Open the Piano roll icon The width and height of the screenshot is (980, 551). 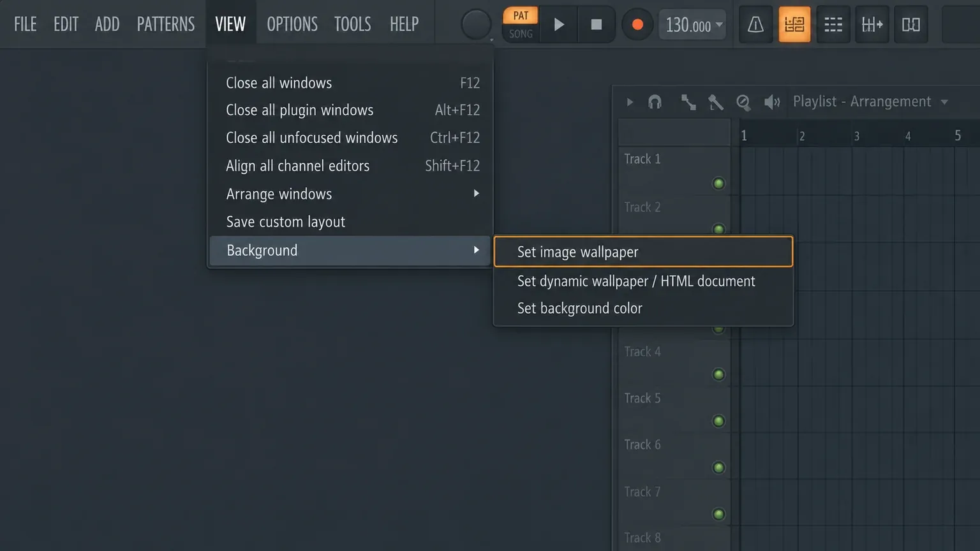point(872,25)
